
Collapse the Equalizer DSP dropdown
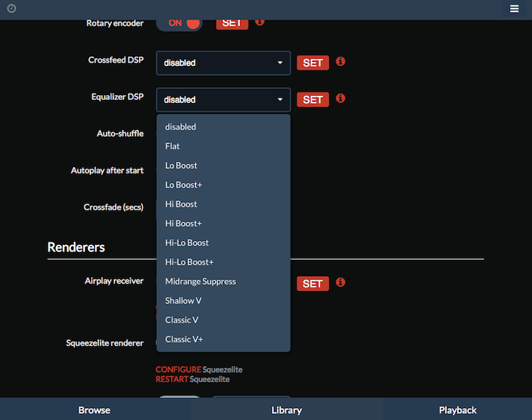223,100
